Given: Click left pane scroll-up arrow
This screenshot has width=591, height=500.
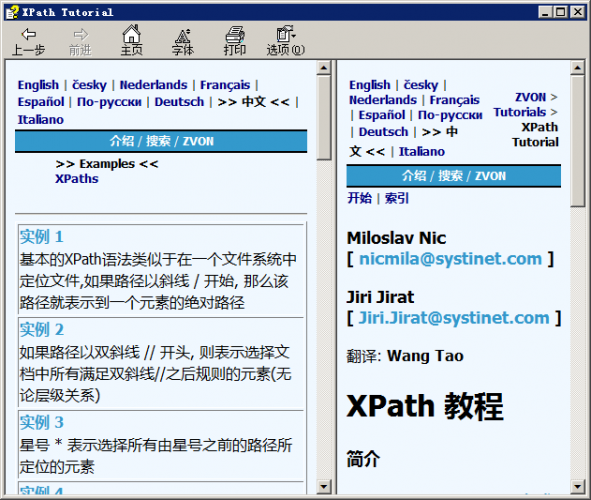Looking at the screenshot, I should coord(323,68).
